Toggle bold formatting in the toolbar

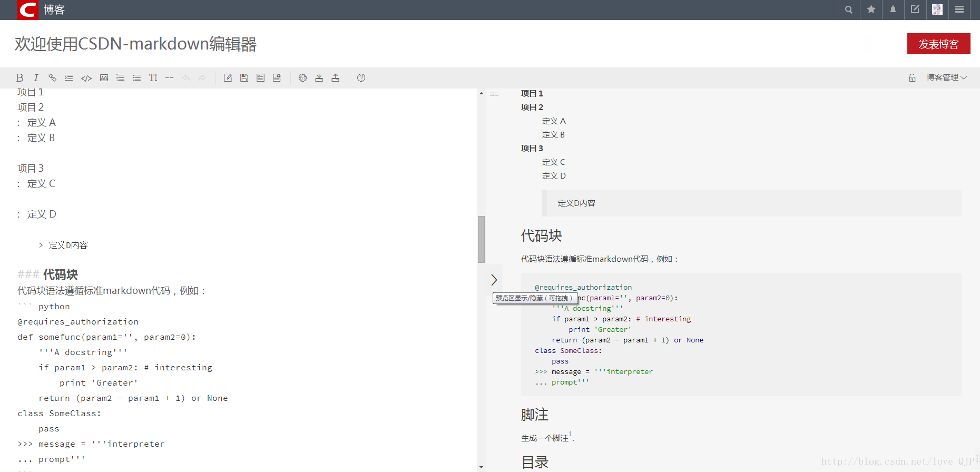pyautogui.click(x=19, y=78)
